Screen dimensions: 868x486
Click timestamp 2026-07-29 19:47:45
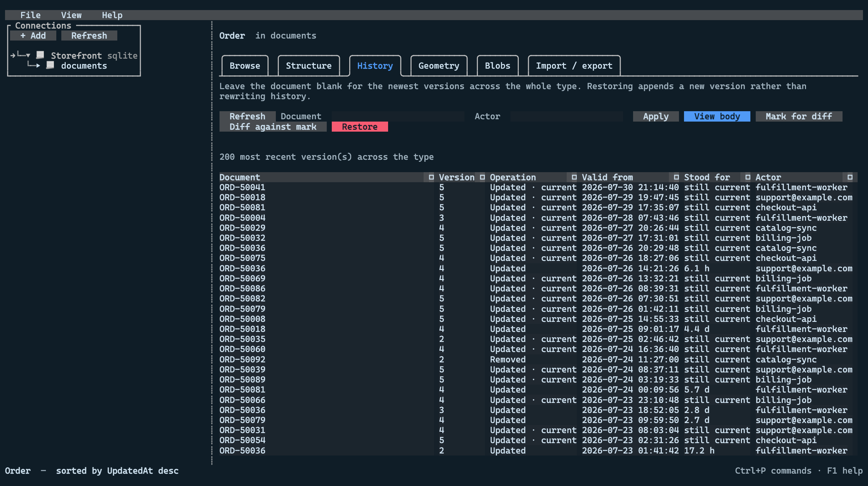pos(630,197)
